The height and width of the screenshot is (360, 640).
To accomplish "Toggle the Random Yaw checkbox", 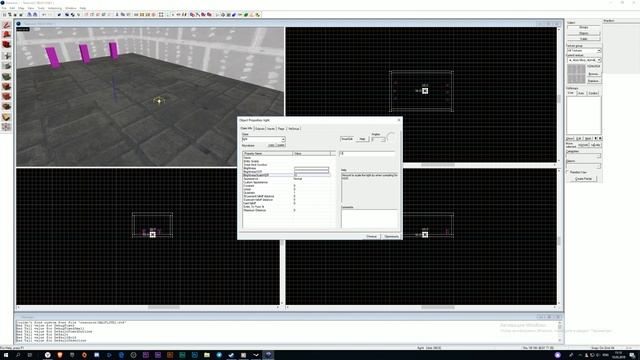I will pos(568,172).
